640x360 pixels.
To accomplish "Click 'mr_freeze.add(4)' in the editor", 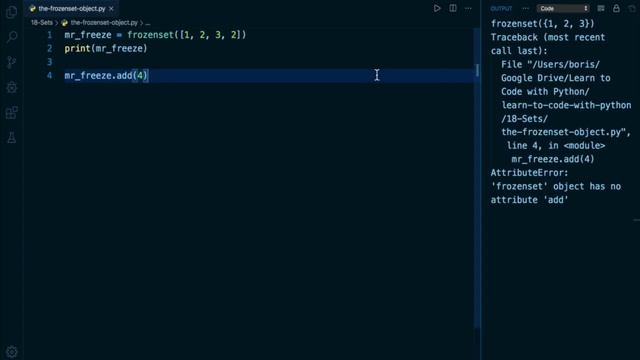I will 106,76.
